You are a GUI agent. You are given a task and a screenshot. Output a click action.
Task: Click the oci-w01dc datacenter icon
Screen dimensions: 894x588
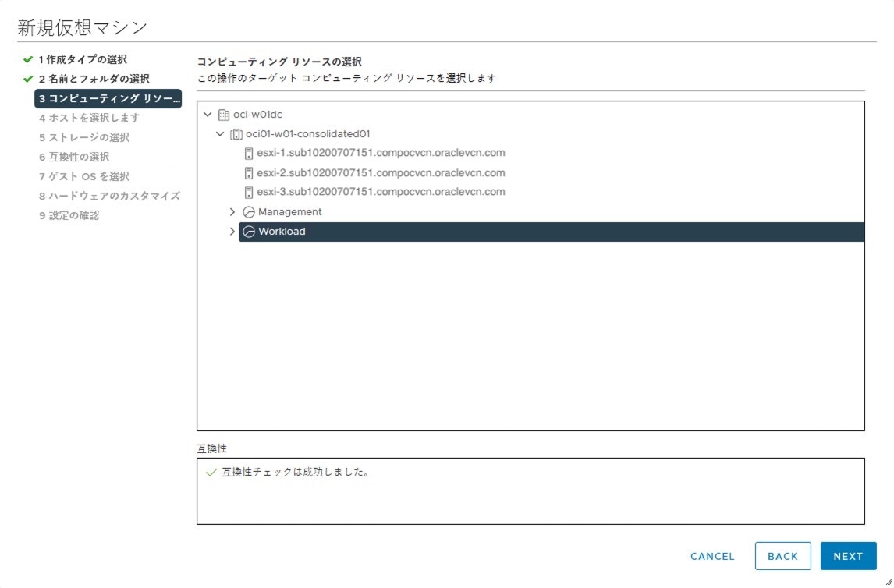tap(223, 115)
